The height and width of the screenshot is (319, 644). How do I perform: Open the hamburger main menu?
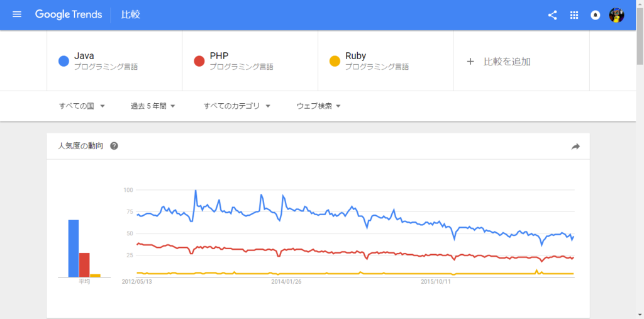[x=17, y=15]
